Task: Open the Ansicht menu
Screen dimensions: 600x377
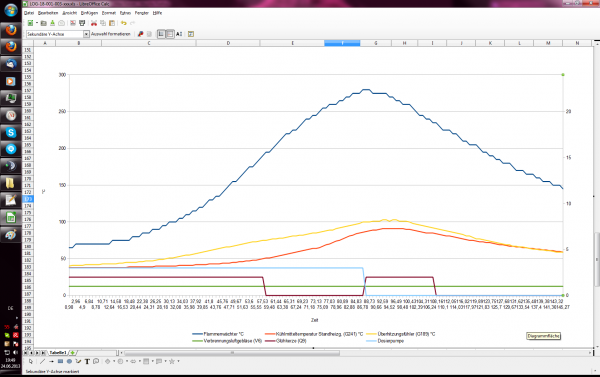Action: [69, 13]
